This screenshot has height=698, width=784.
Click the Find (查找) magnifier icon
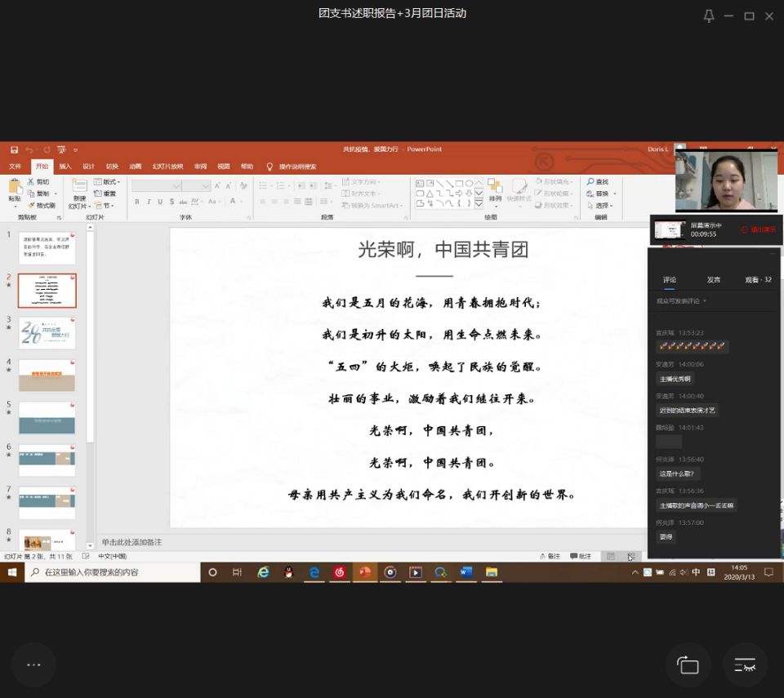(x=590, y=182)
